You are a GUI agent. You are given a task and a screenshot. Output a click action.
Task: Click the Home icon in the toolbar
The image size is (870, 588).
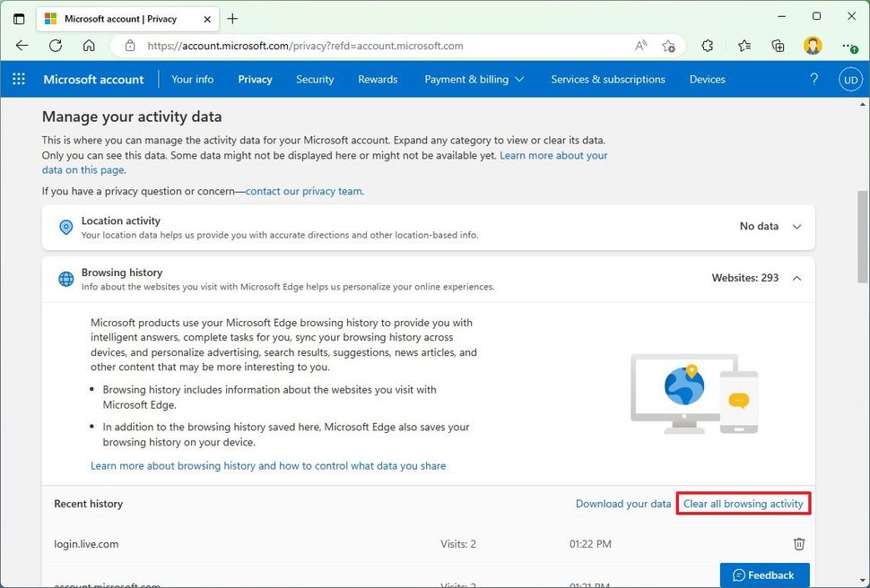coord(88,45)
